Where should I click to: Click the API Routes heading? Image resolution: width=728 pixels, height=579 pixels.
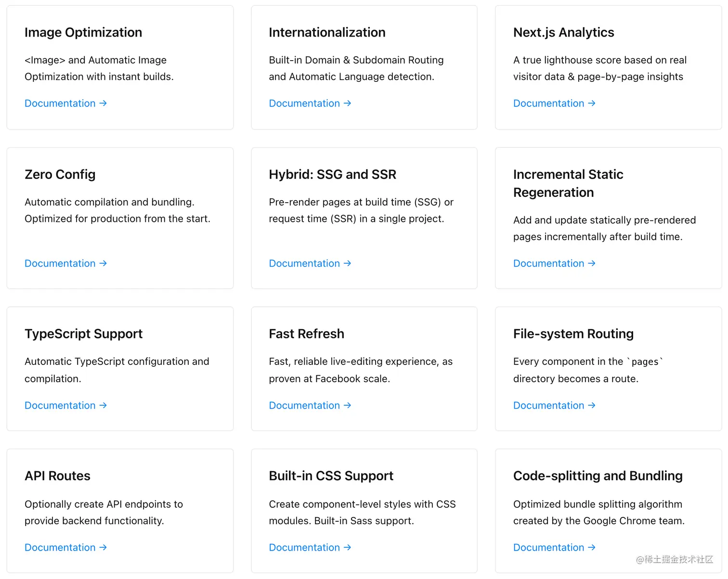[57, 476]
